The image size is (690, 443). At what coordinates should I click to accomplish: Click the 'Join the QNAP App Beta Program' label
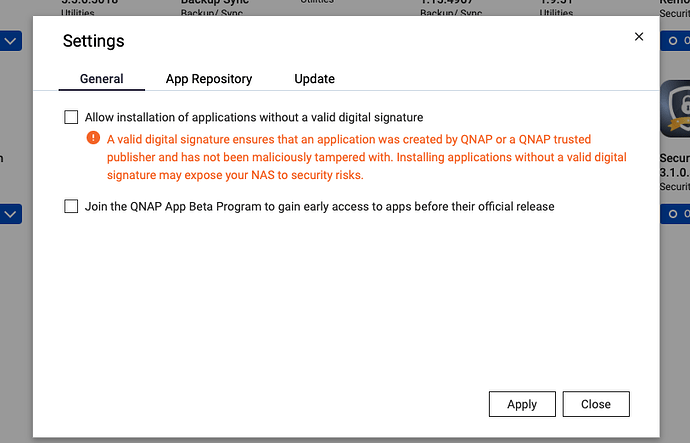[320, 206]
